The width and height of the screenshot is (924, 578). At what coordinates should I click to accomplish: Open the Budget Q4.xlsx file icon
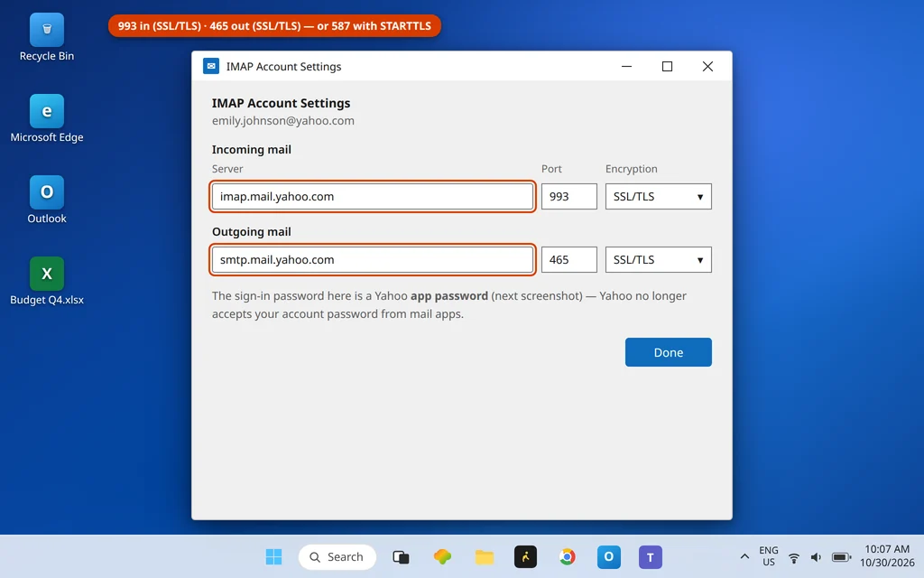pos(47,282)
